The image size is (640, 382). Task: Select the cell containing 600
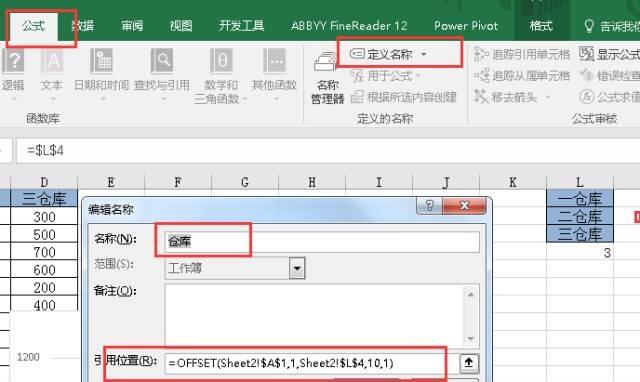[44, 270]
